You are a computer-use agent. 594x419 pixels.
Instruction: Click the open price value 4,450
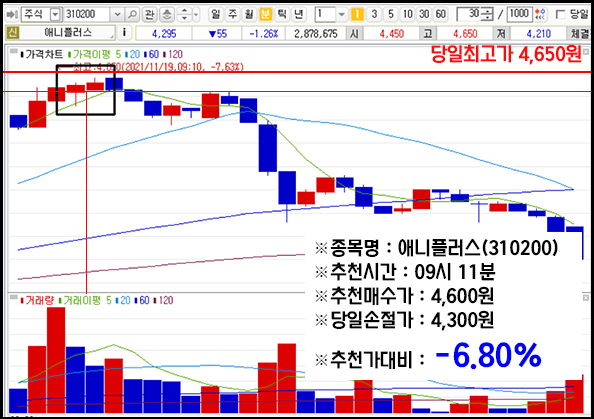coord(391,34)
